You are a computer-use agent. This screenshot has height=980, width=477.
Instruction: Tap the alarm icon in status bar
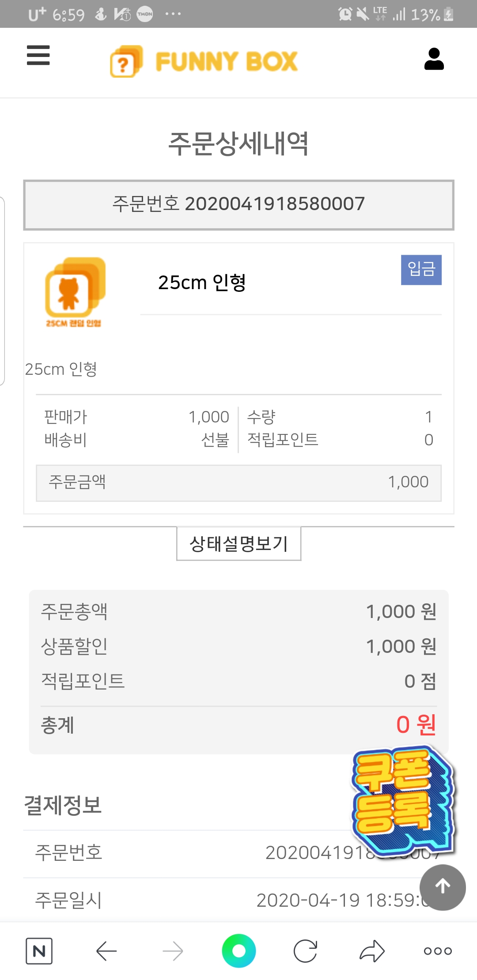345,15
